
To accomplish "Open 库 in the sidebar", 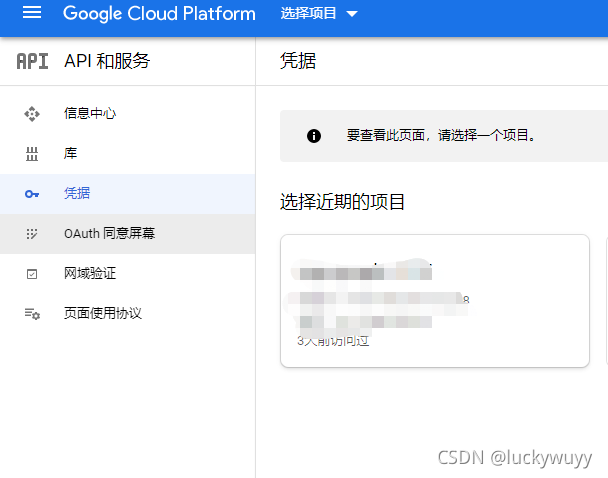I will tap(128, 154).
